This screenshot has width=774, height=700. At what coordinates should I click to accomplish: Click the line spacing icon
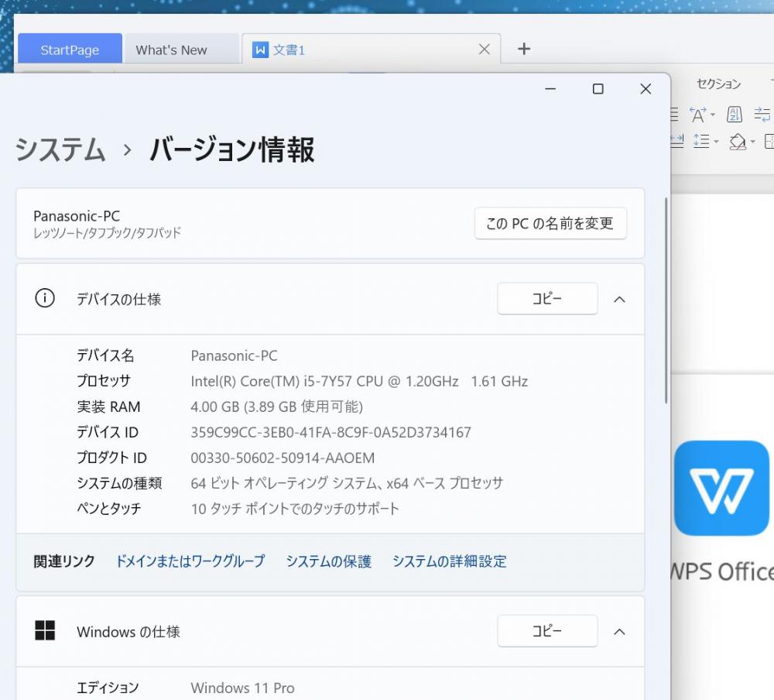click(x=701, y=141)
